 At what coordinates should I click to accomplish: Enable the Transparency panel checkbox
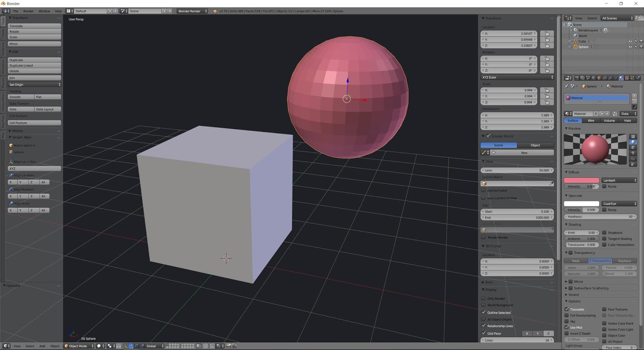(x=571, y=253)
